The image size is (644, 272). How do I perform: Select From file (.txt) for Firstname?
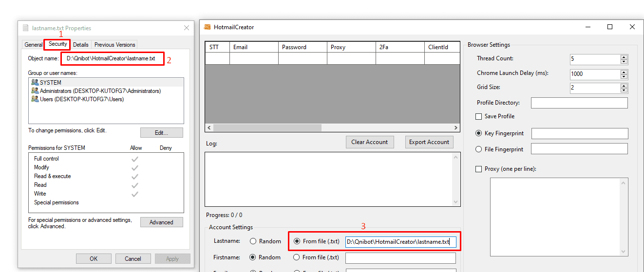(x=316, y=257)
